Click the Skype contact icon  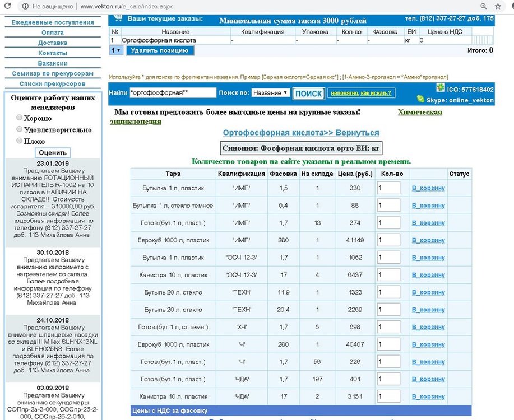(420, 100)
